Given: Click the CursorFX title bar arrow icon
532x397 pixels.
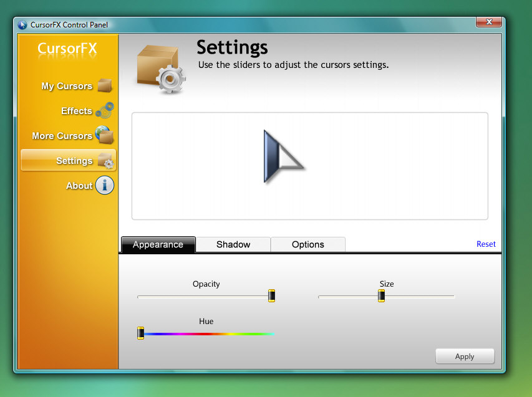Looking at the screenshot, I should (22, 25).
